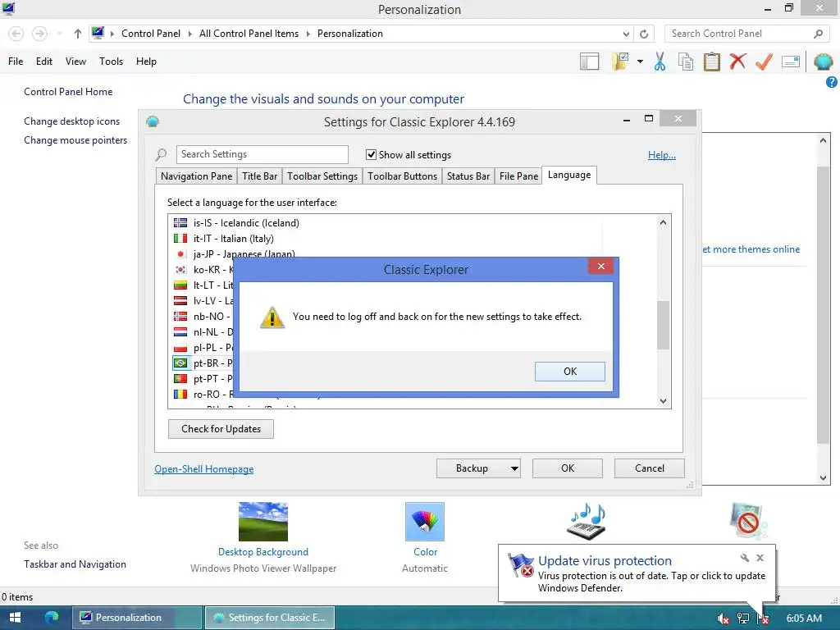Select the Brazilian flag pt-BR row
840x630 pixels.
pos(203,363)
